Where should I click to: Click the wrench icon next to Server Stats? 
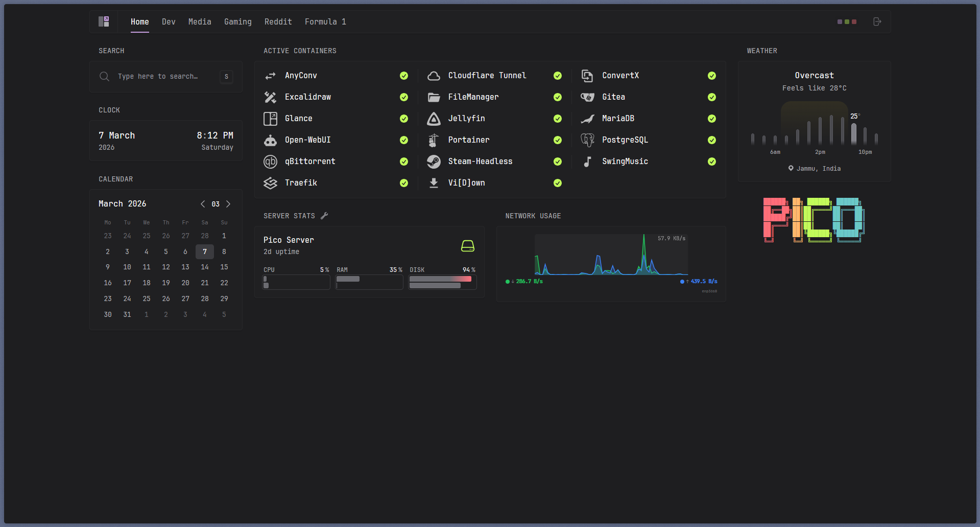point(325,216)
